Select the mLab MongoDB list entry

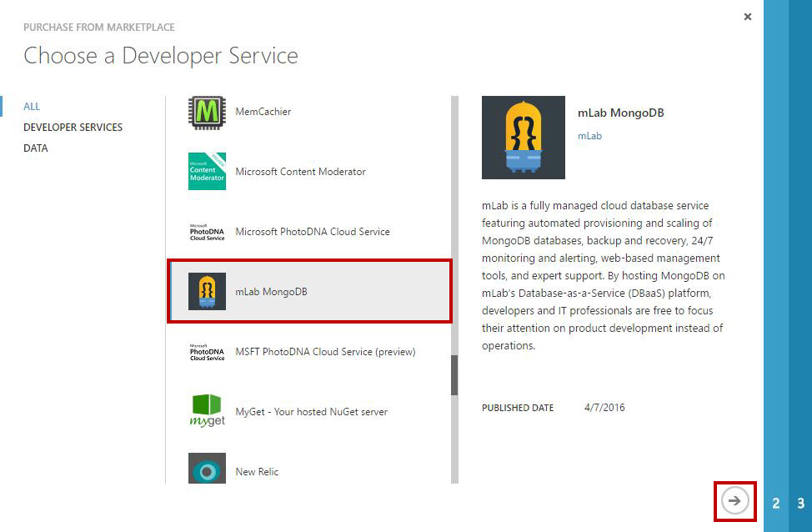pos(309,292)
